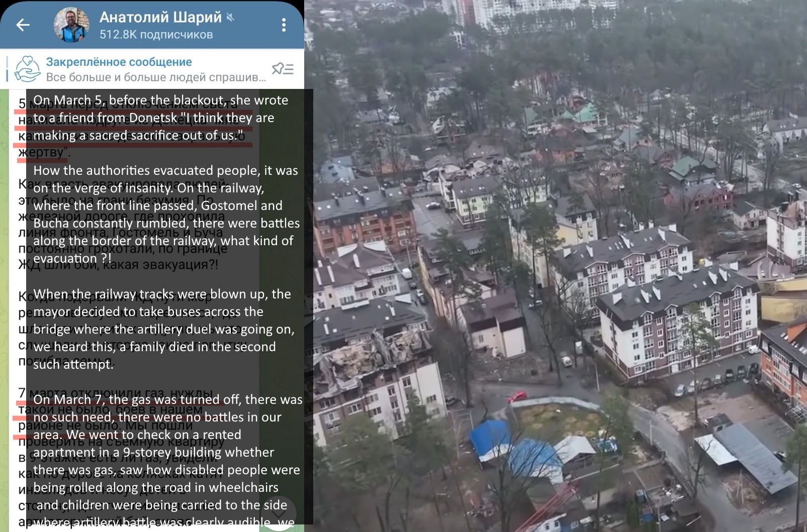
Task: Click the 512.8K подписчиков subscriber count
Action: pos(156,35)
